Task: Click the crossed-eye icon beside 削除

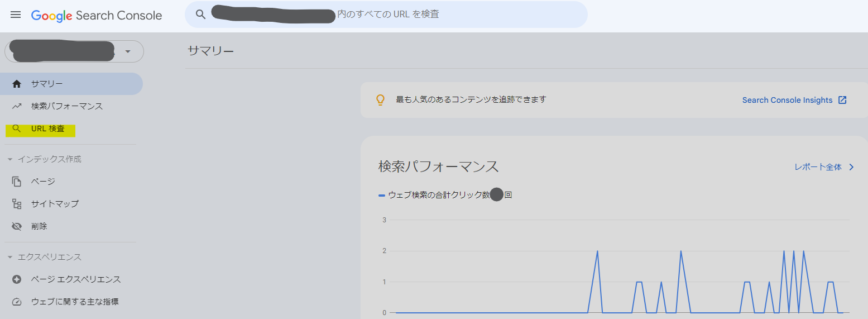Action: pos(17,226)
